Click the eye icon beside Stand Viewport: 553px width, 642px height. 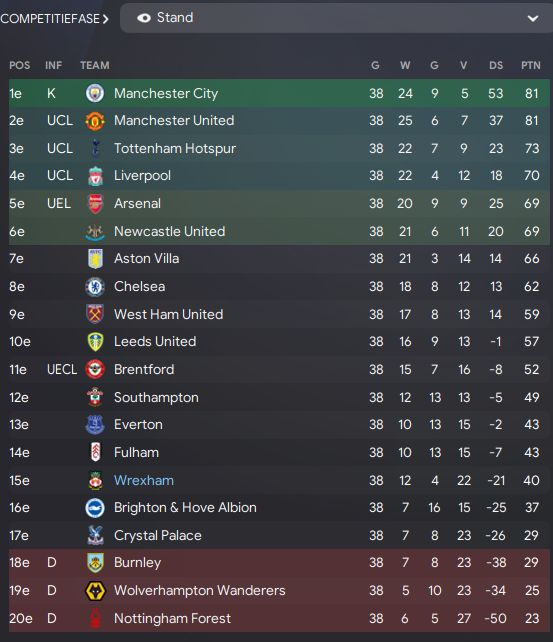coord(144,18)
